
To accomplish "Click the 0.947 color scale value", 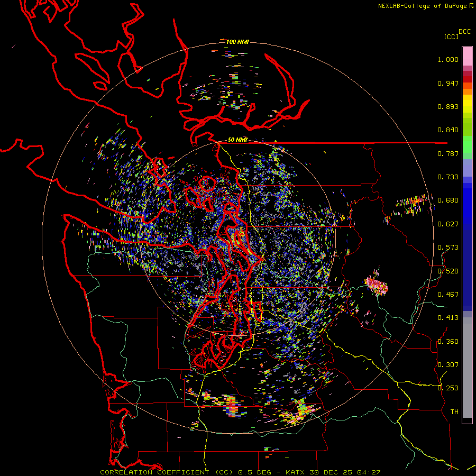I will 448,83.
